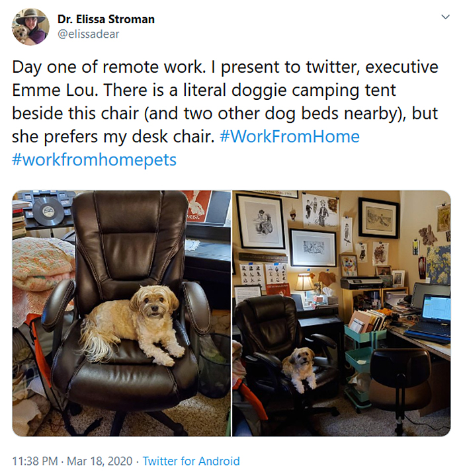The width and height of the screenshot is (463, 476).
Task: Click the laptop screen in the office photo
Action: point(437,309)
